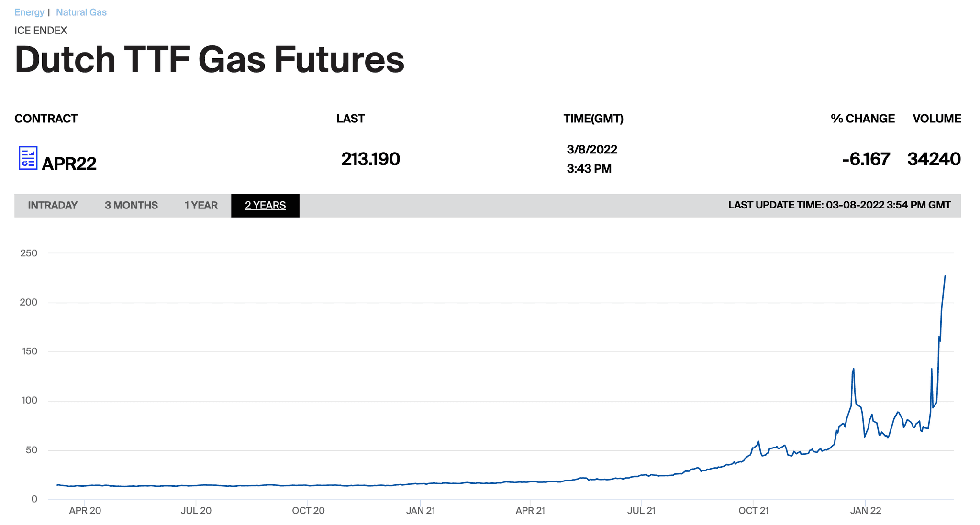Click the JUL 21 axis label
Viewport: 980px width, 525px height.
pyautogui.click(x=641, y=511)
